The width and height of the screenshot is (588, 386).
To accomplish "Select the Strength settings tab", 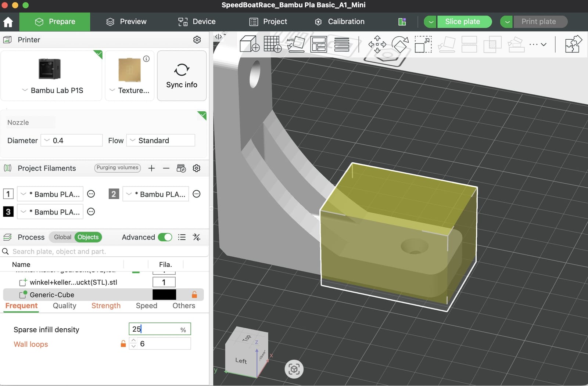I will (x=106, y=306).
